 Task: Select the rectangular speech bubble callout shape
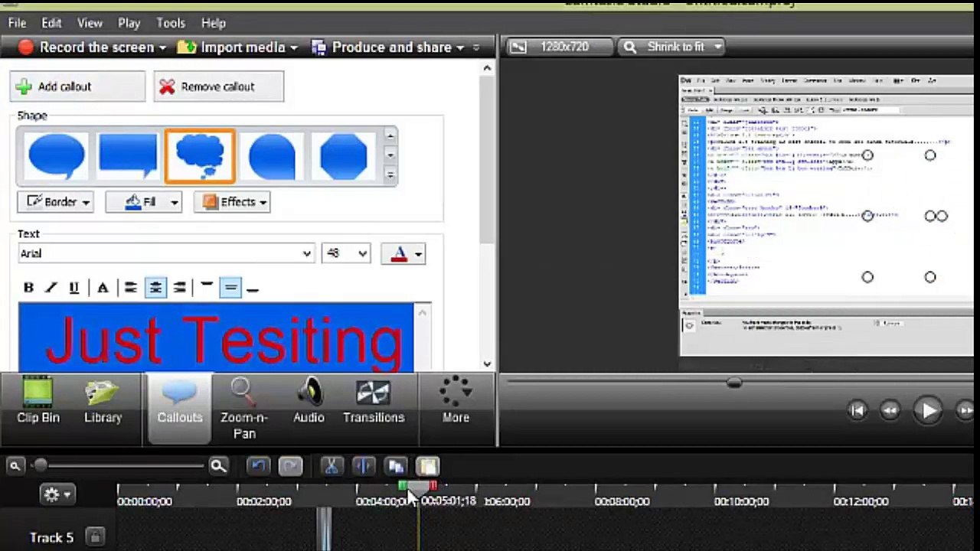pyautogui.click(x=128, y=157)
